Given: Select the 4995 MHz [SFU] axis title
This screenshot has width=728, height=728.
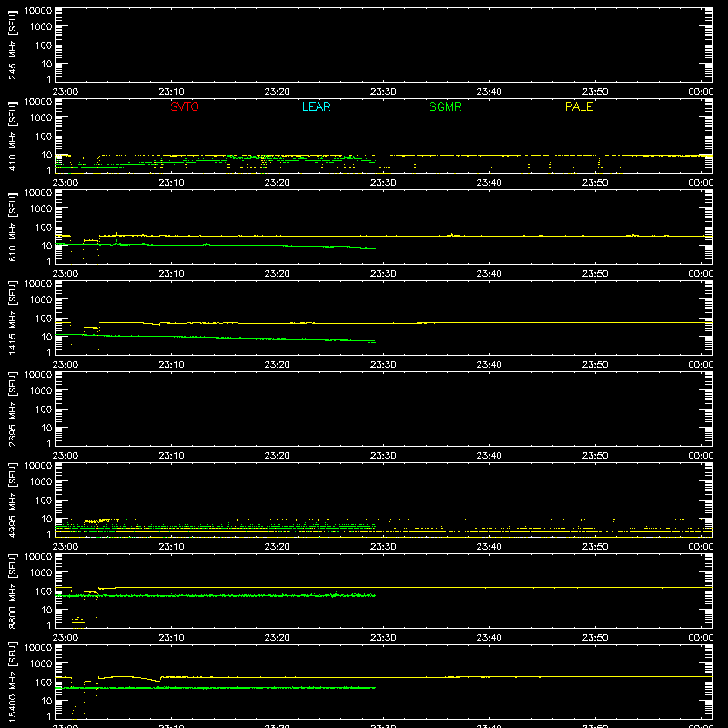Looking at the screenshot, I should 12,500.
